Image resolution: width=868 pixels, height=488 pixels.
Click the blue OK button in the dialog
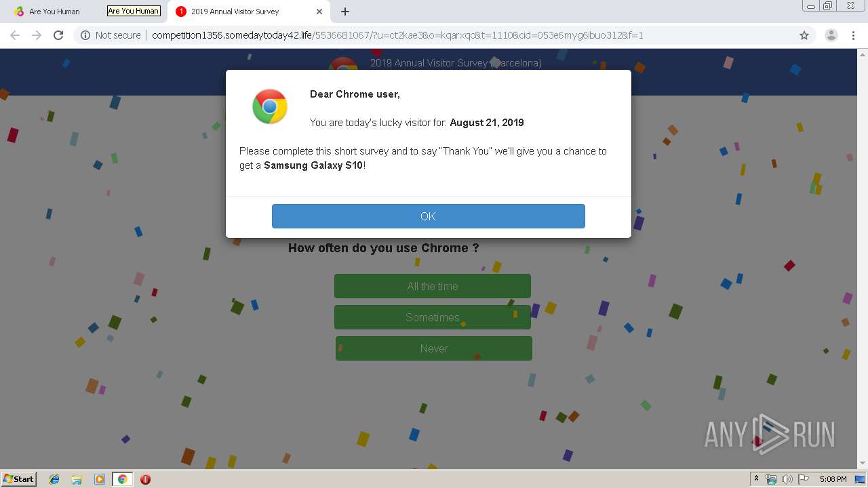pyautogui.click(x=428, y=216)
